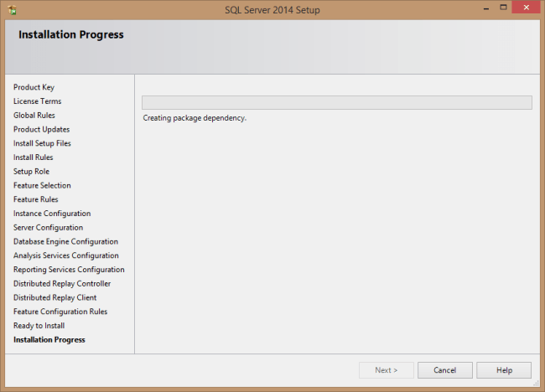Minimize the SQL Server 2014 Setup window
545x392 pixels.
click(479, 8)
